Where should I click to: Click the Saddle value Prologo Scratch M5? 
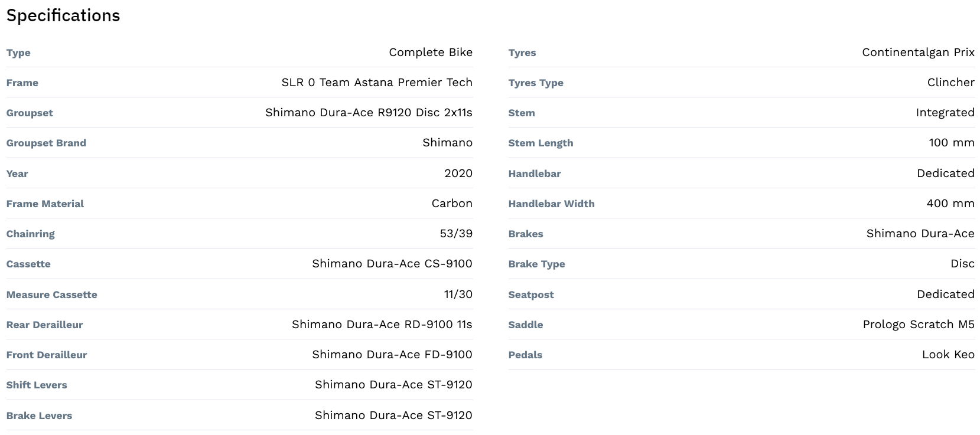point(918,324)
